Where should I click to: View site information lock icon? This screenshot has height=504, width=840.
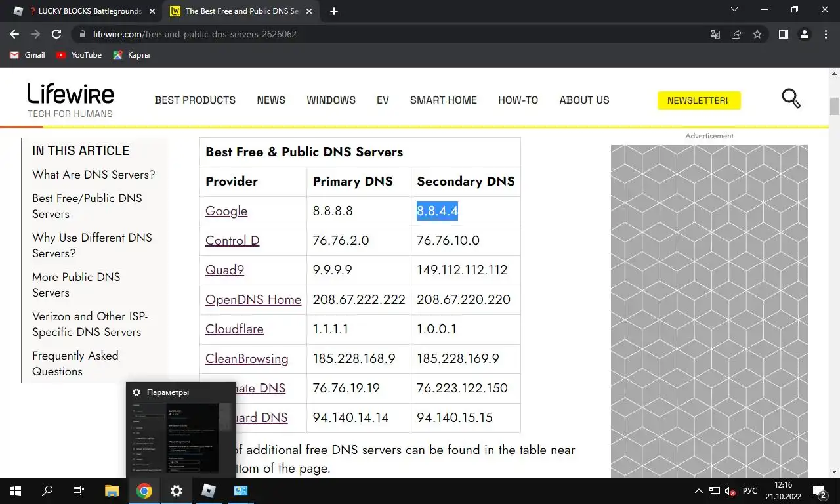[82, 34]
